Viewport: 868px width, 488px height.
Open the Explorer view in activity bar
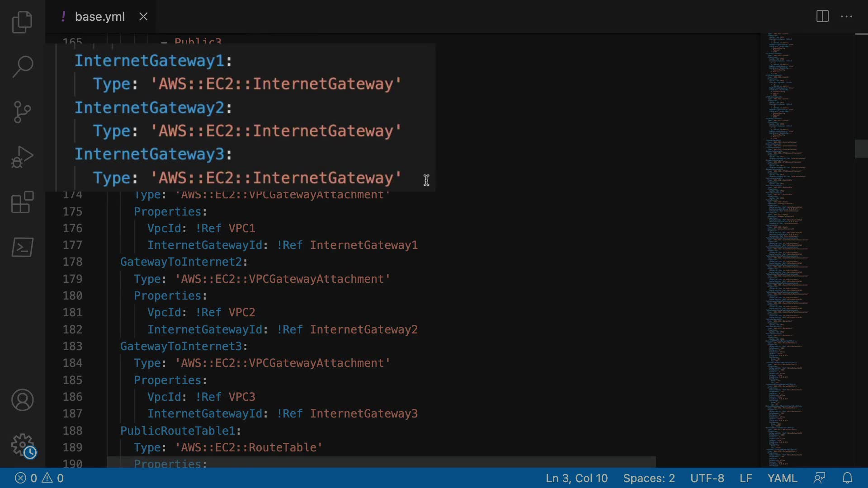tap(22, 22)
